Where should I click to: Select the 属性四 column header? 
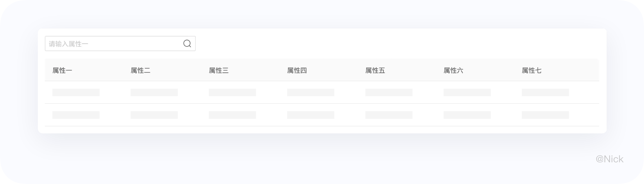pos(297,70)
